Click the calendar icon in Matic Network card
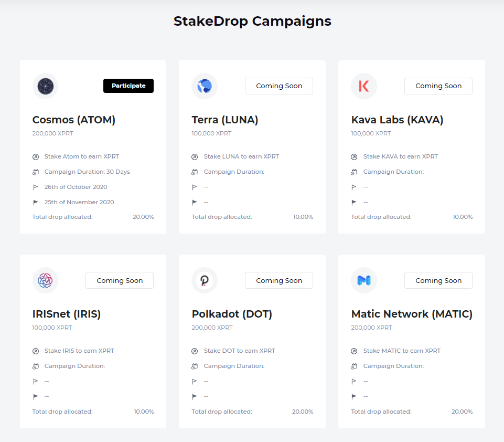The width and height of the screenshot is (504, 442). (x=354, y=366)
